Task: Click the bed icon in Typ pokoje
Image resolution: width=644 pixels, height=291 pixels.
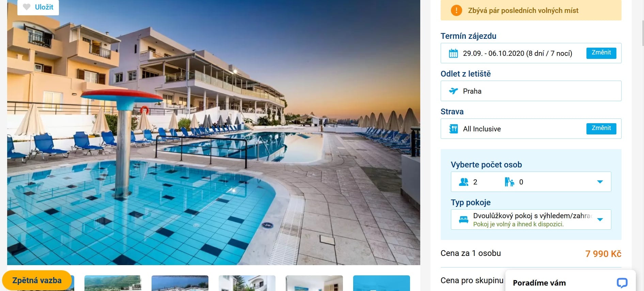Action: coord(464,220)
